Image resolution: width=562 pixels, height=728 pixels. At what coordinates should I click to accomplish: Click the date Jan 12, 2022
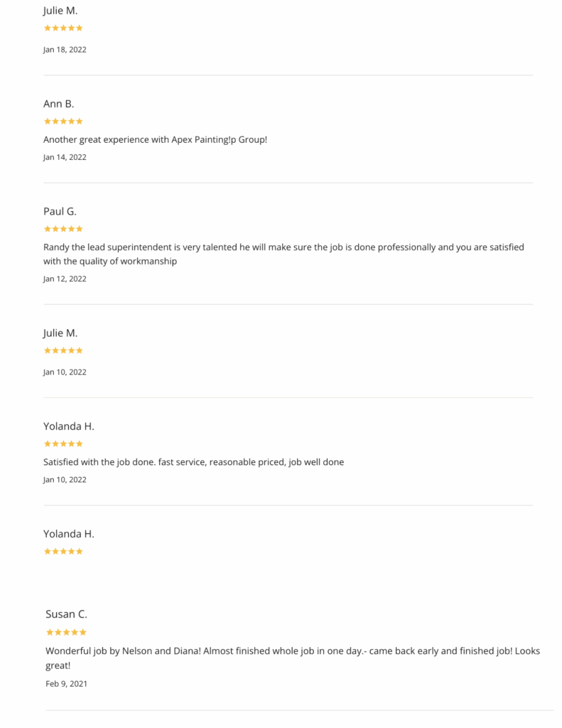(x=65, y=279)
